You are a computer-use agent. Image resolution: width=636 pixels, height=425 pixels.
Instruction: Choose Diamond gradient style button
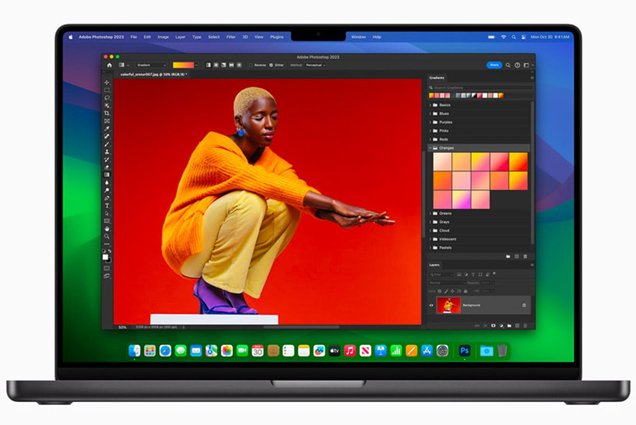[239, 65]
